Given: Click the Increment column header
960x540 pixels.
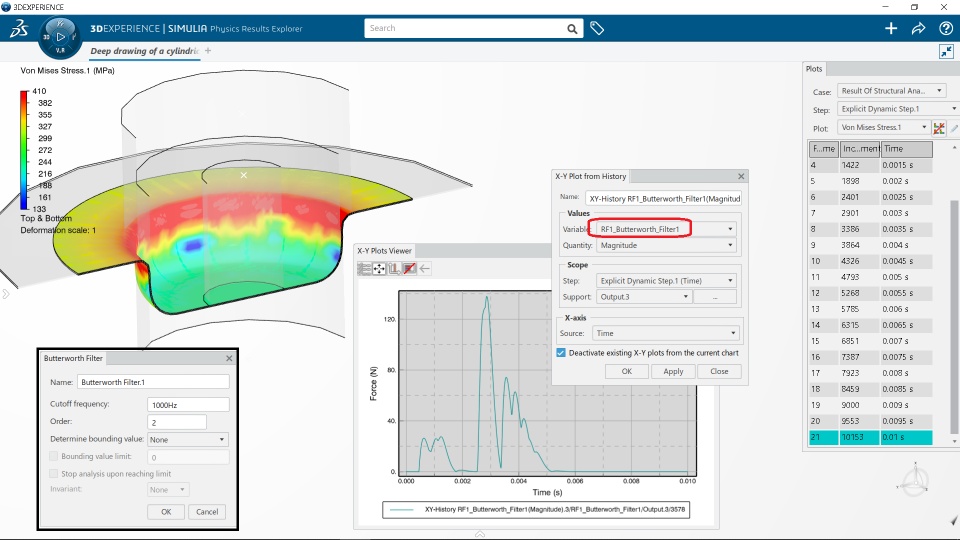Looking at the screenshot, I should [x=860, y=149].
